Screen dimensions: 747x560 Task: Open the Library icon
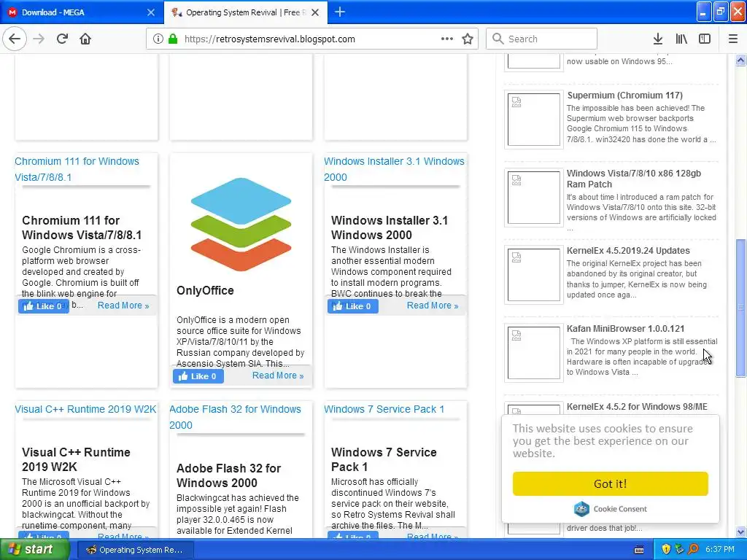(x=681, y=39)
